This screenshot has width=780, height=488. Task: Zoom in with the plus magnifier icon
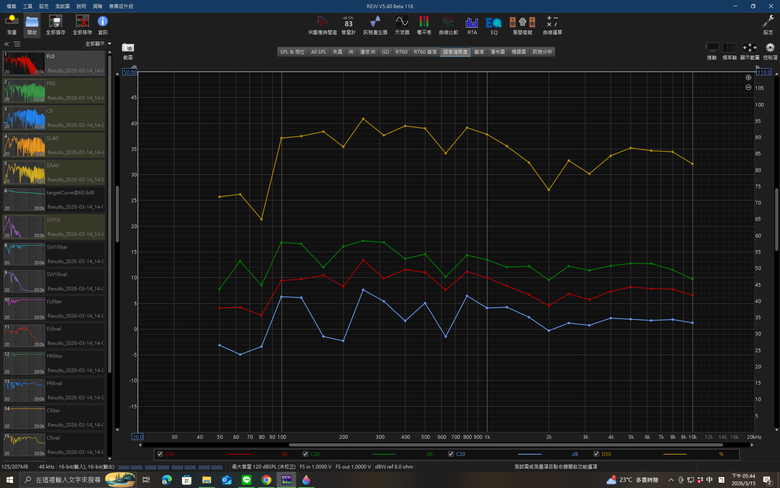748,78
